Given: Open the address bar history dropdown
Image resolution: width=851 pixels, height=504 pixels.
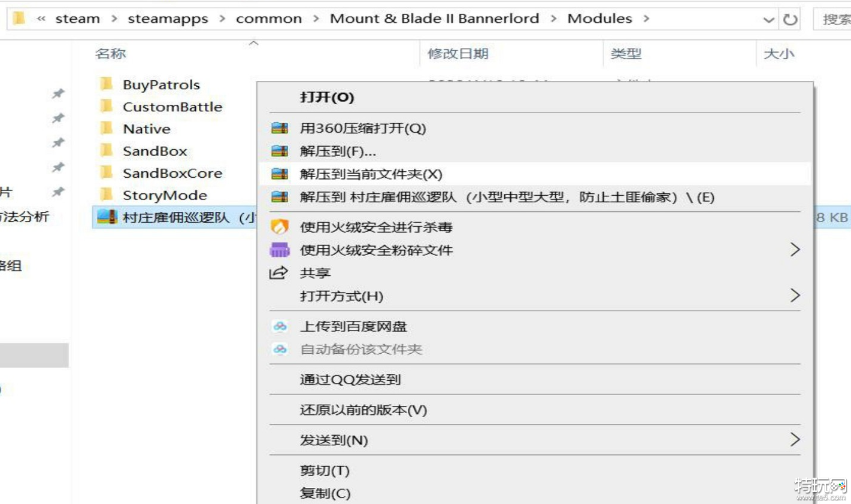Looking at the screenshot, I should (769, 20).
